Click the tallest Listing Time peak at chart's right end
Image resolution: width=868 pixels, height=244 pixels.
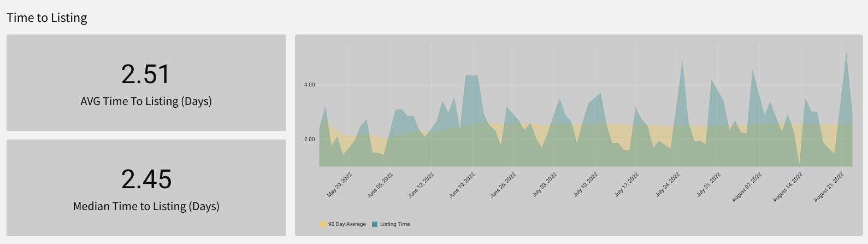[846, 54]
